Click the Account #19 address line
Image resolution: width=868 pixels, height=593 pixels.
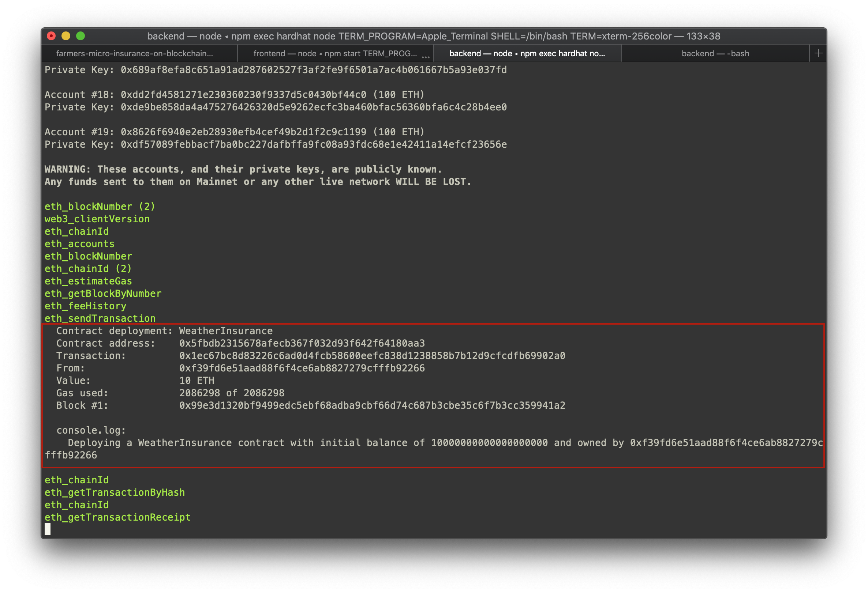[234, 132]
